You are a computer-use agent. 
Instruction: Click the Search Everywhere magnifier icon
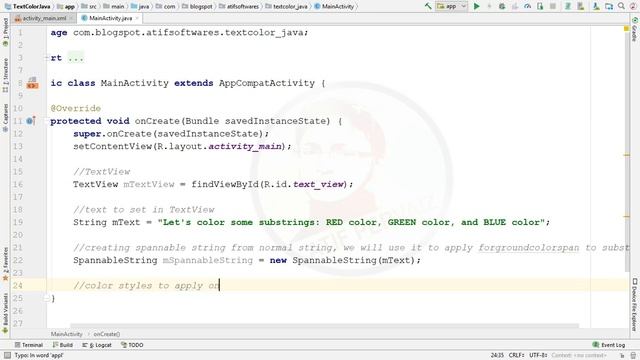coord(621,6)
